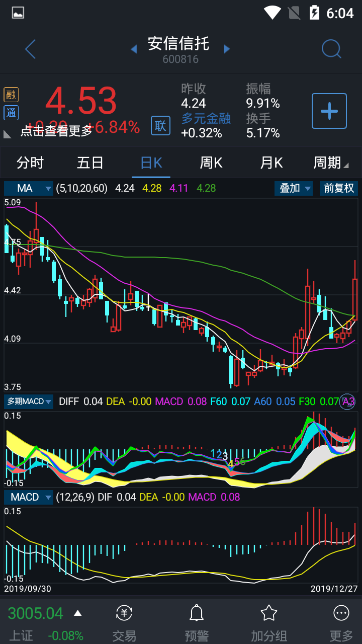Switch to 周K tab
The image size is (362, 644).
(211, 163)
